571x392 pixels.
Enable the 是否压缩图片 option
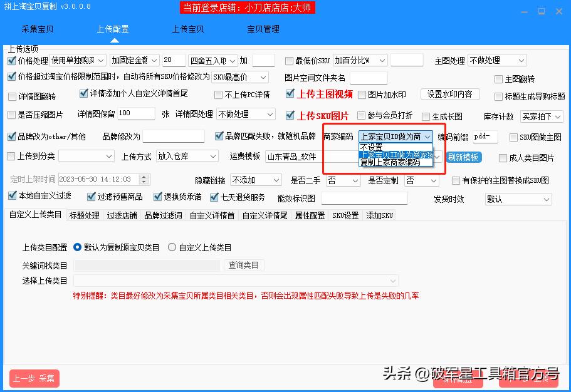coord(11,115)
